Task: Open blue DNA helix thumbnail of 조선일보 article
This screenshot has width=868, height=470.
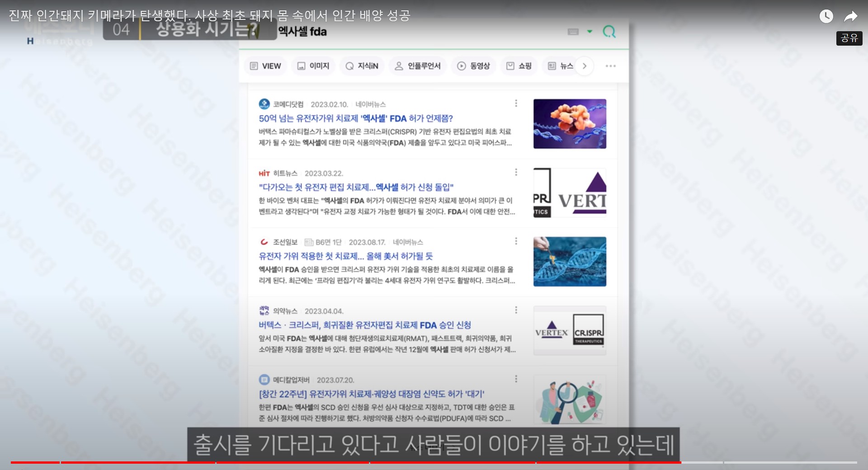Action: (570, 262)
